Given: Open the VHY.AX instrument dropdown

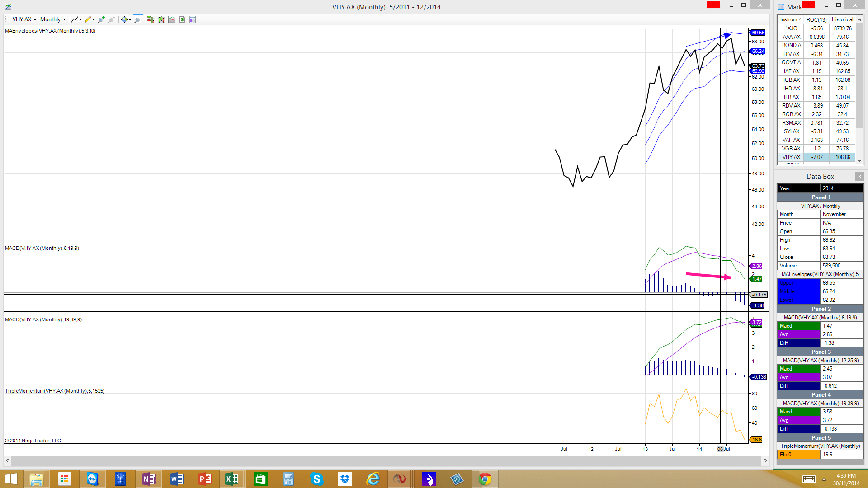Looking at the screenshot, I should [24, 19].
